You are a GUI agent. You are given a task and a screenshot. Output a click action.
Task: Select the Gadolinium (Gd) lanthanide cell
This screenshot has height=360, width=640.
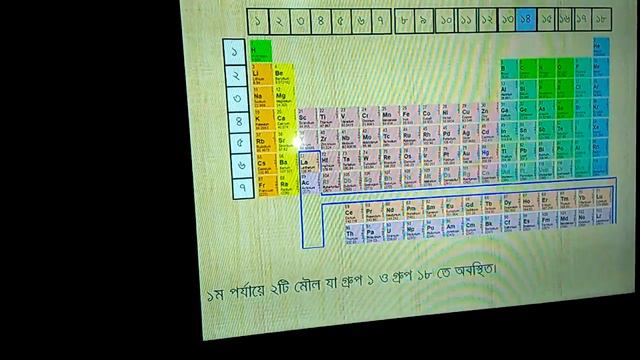(473, 206)
